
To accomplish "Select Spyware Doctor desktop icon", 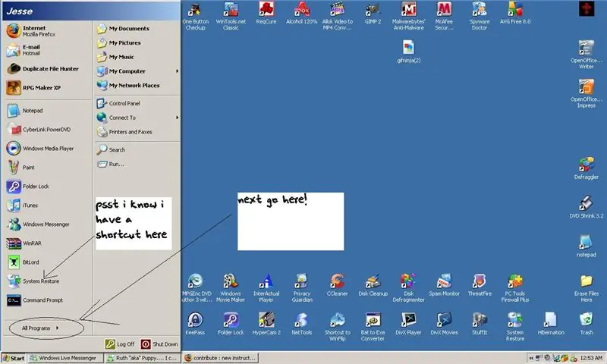I will 480,16.
